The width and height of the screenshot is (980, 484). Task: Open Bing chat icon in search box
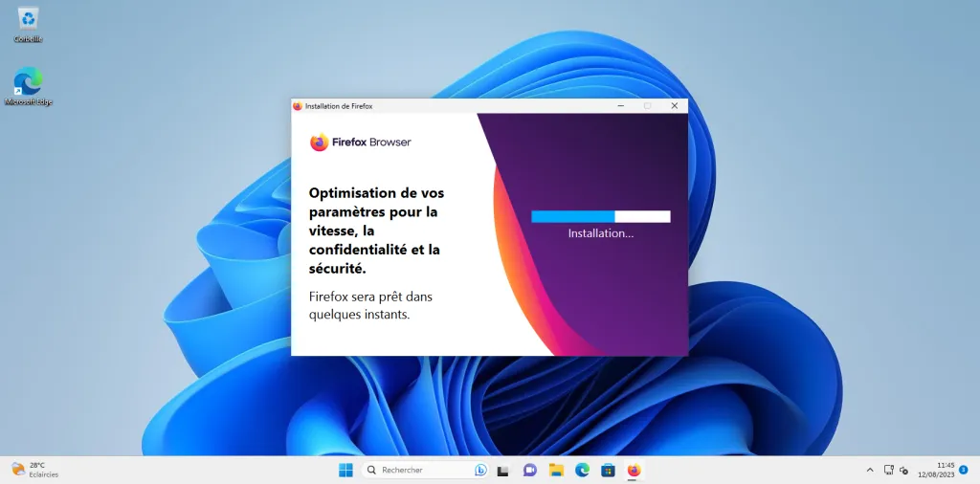point(480,470)
